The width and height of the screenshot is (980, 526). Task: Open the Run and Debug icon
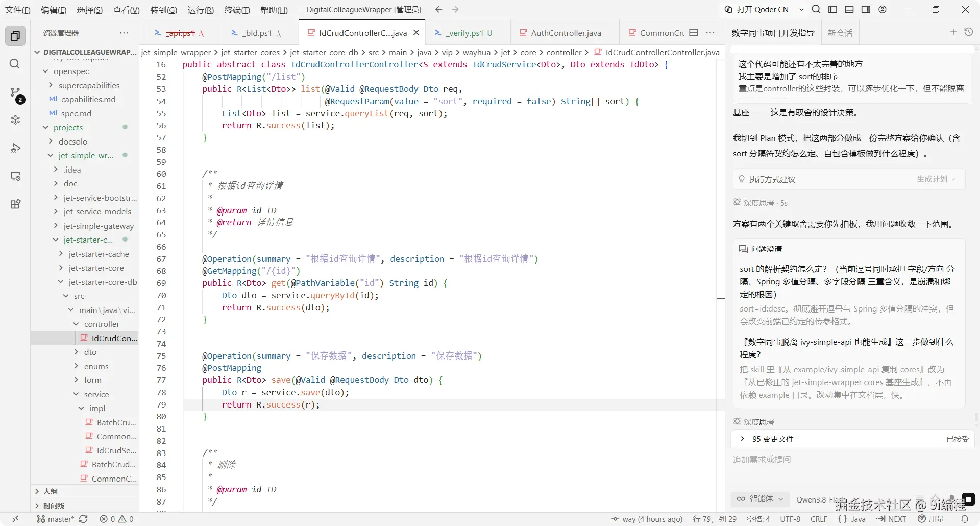pyautogui.click(x=15, y=148)
